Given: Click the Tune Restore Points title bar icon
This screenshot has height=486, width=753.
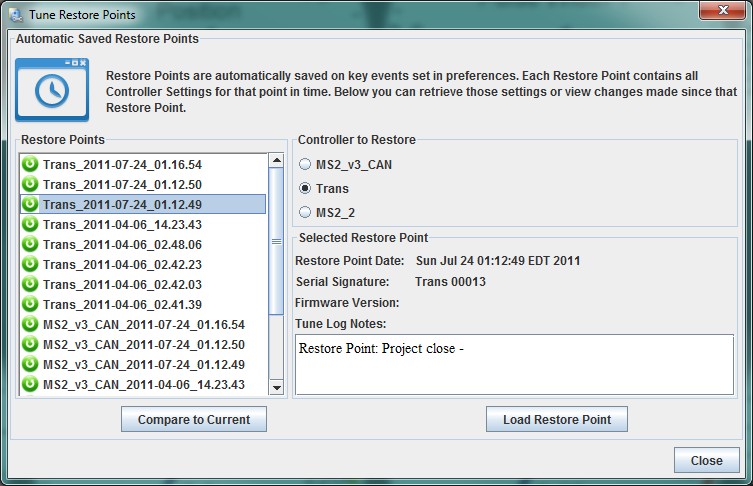Looking at the screenshot, I should click(16, 15).
